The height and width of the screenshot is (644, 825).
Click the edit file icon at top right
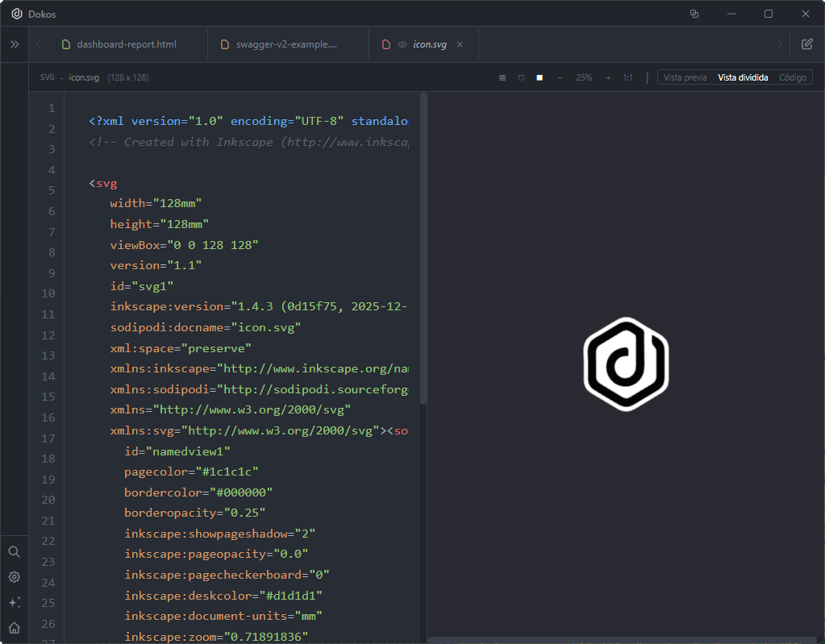pos(807,44)
